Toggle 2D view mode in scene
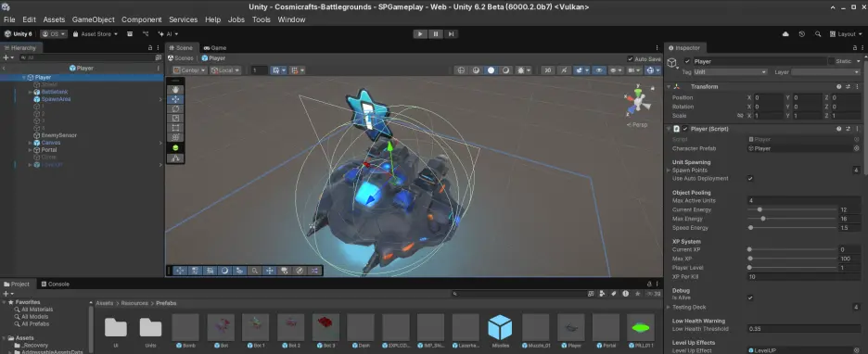This screenshot has width=868, height=354. click(x=547, y=70)
